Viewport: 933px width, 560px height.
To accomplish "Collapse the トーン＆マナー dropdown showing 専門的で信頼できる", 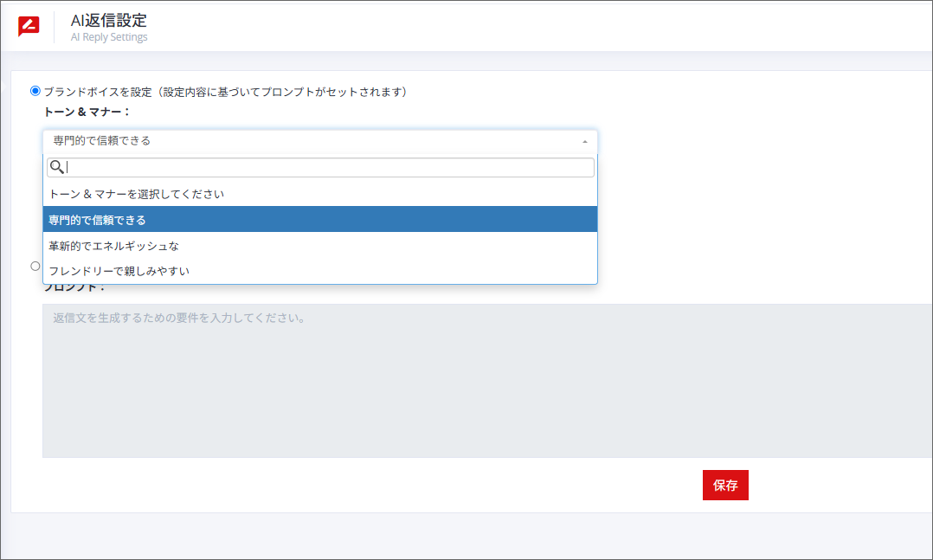I will tap(320, 141).
